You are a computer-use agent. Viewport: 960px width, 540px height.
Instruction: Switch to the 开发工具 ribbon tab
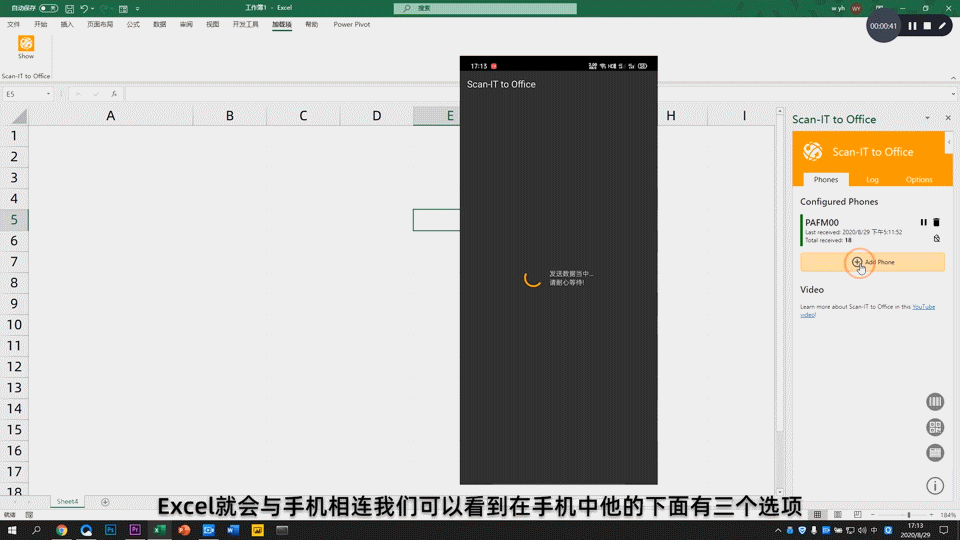click(x=246, y=24)
